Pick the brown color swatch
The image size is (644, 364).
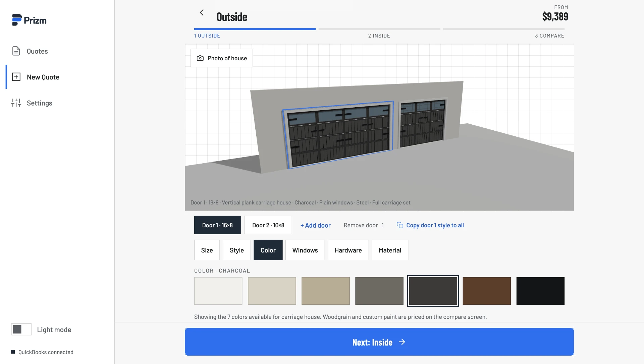tap(487, 291)
